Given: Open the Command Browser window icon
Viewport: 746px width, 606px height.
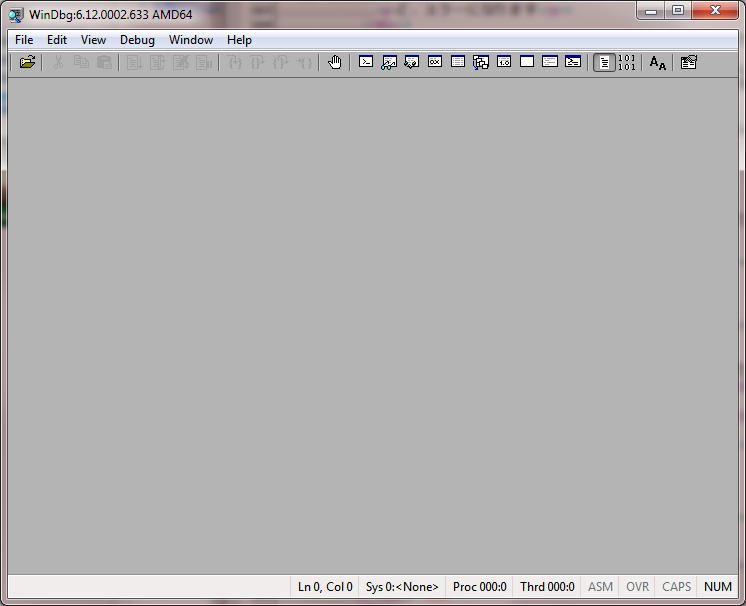Looking at the screenshot, I should 573,62.
